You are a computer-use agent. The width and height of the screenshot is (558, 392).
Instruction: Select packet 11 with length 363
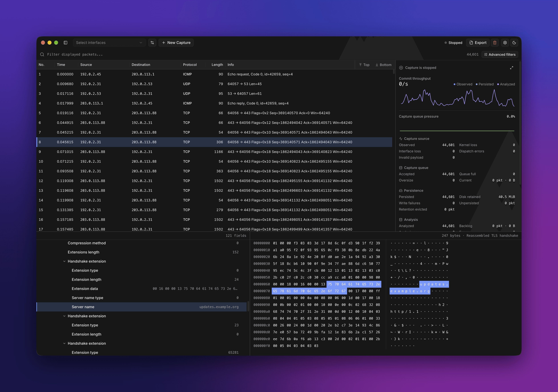(214, 171)
